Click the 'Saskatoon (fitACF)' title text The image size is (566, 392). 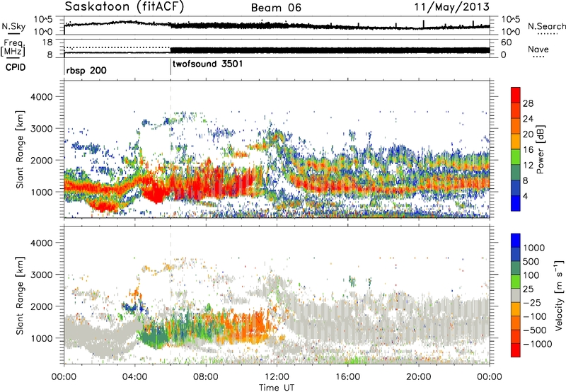pos(125,7)
